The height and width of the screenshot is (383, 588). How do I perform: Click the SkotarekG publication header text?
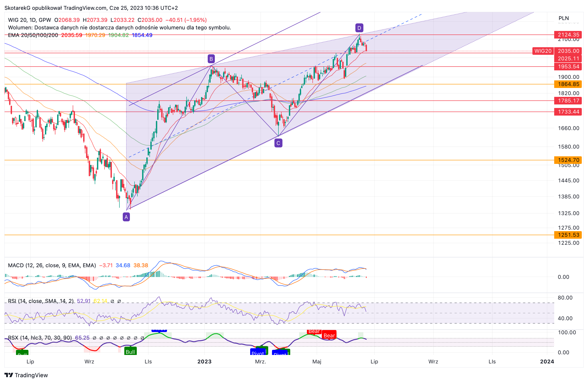[91, 8]
